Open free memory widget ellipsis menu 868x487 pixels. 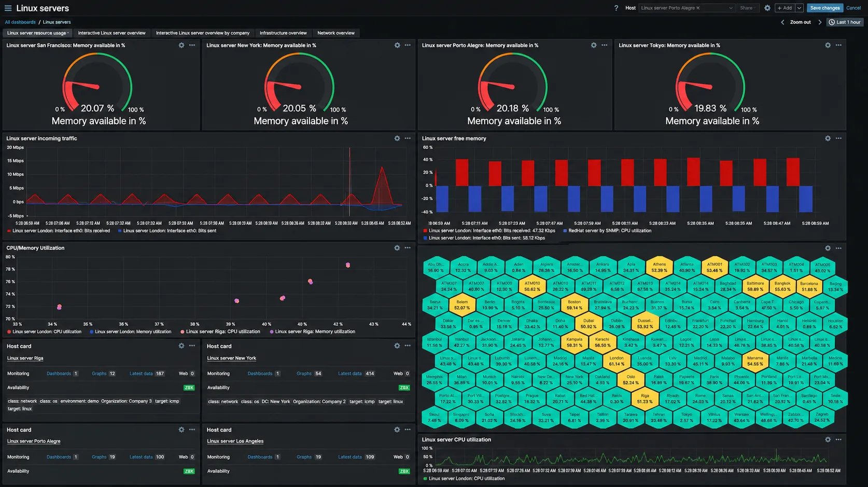pyautogui.click(x=839, y=138)
